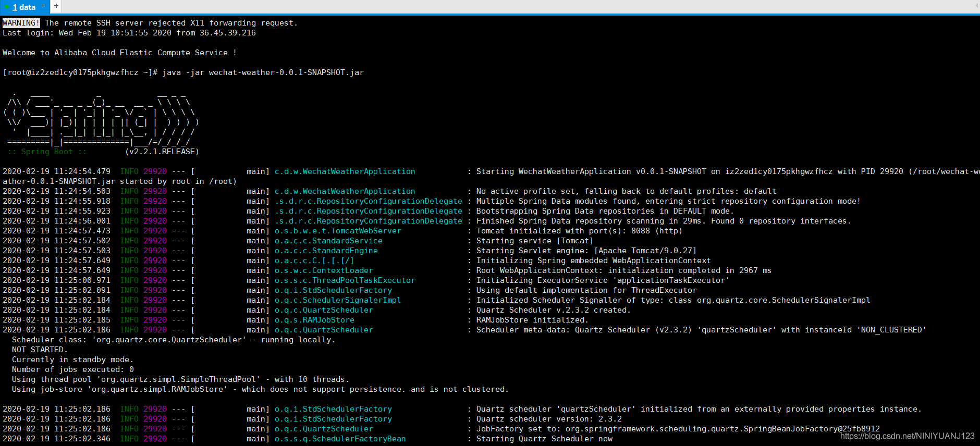Click "Initializing ExecutorService 'applicationTaskExecutor'" message

pyautogui.click(x=603, y=280)
